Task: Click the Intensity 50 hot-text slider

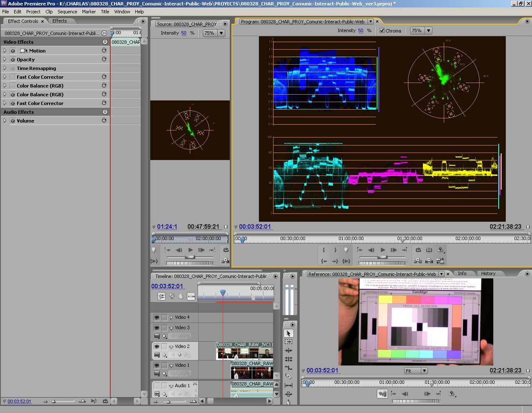Action: (360, 30)
